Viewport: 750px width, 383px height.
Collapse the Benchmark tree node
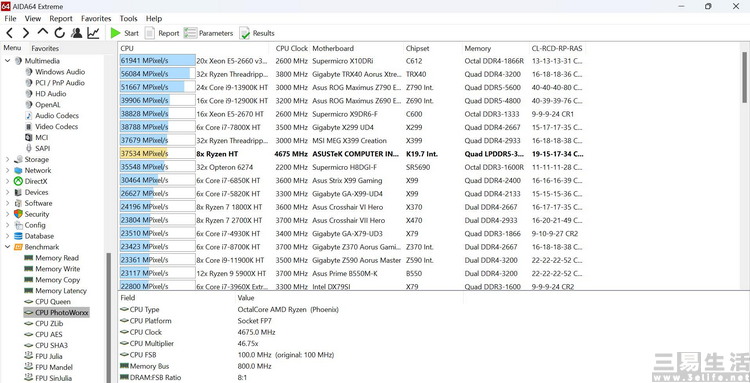[7, 247]
